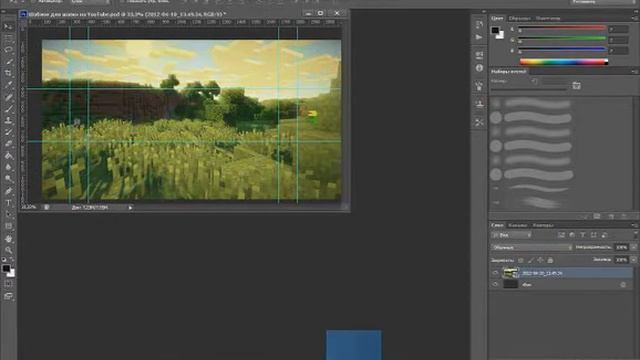Select the Фон layer row
Viewport: 640px width, 360px height.
click(561, 284)
